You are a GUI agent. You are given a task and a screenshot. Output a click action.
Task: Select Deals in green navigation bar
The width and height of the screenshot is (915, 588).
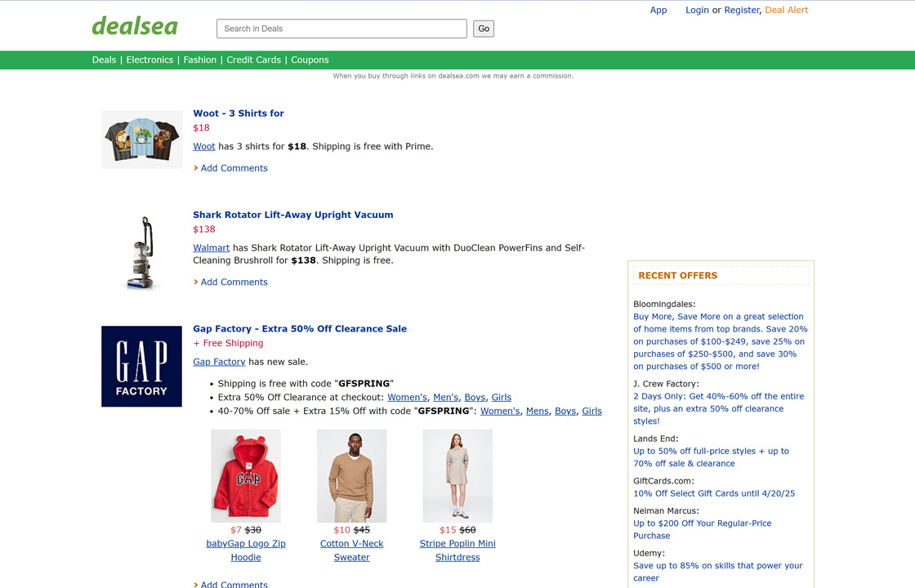[x=104, y=60]
